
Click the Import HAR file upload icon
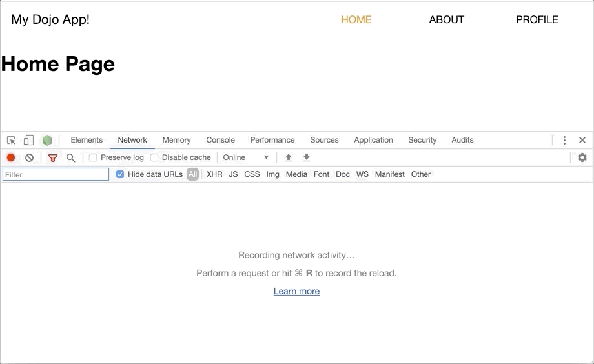tap(289, 157)
